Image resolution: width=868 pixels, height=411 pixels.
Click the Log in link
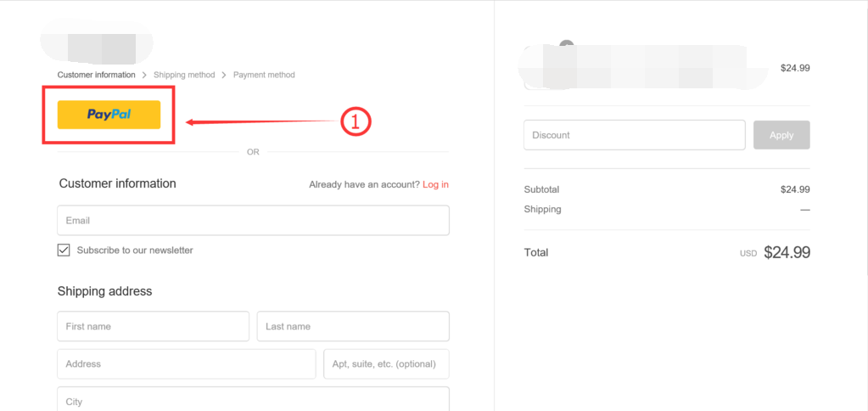tap(435, 184)
